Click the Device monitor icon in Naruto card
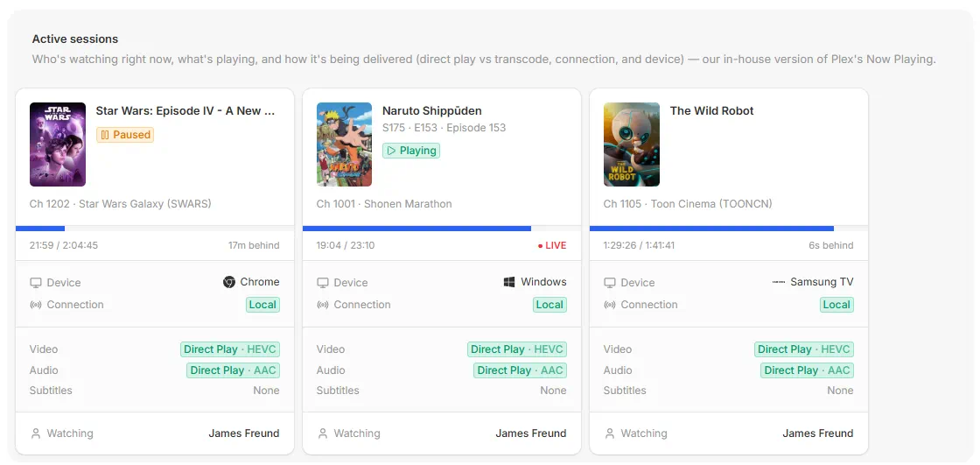 (x=323, y=283)
